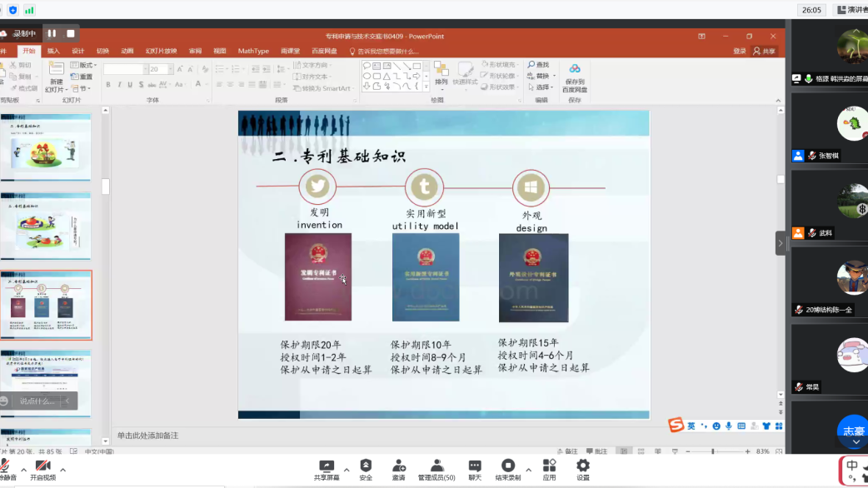Click the Invite participants icon
This screenshot has height=488, width=868.
tap(399, 466)
